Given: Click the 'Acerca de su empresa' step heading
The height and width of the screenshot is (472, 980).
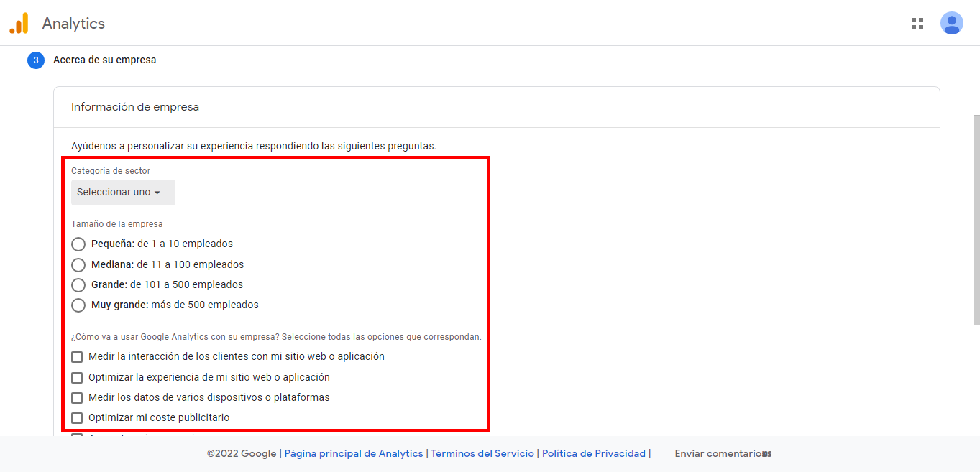Looking at the screenshot, I should tap(105, 60).
